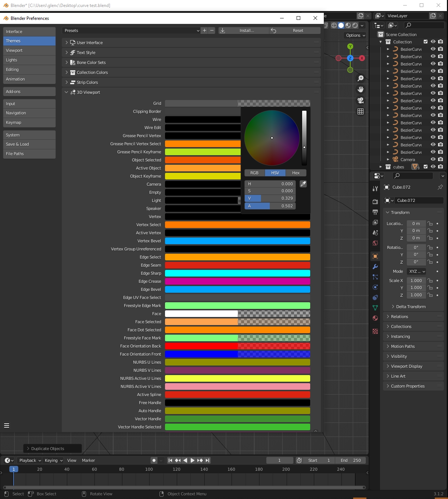Open the Render properties tab

[x=375, y=202]
